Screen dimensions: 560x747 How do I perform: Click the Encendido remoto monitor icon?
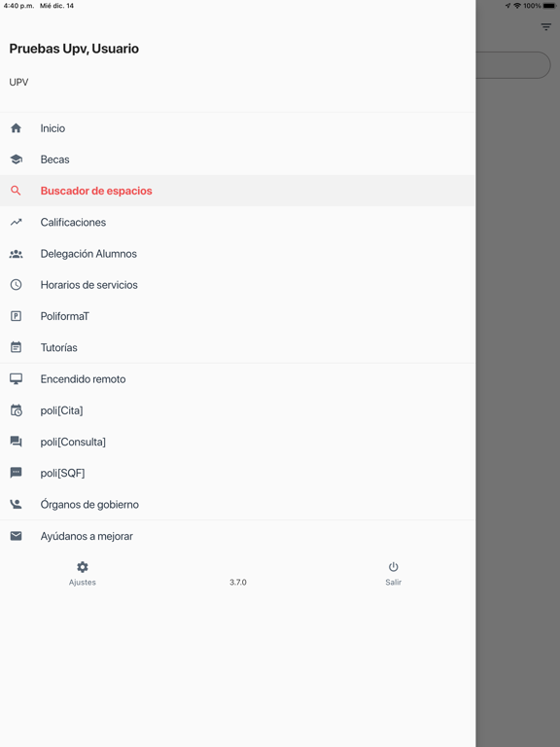click(x=16, y=378)
